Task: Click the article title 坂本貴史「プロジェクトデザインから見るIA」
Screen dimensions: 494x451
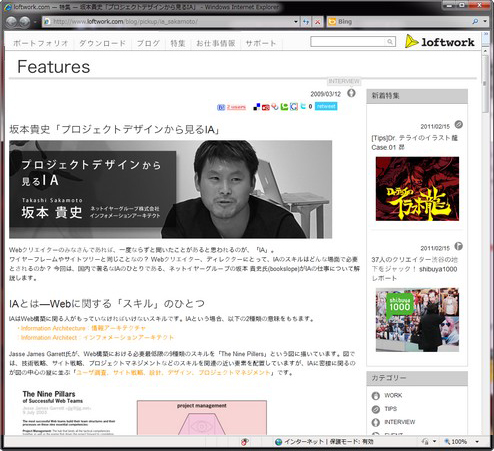Action: (114, 129)
